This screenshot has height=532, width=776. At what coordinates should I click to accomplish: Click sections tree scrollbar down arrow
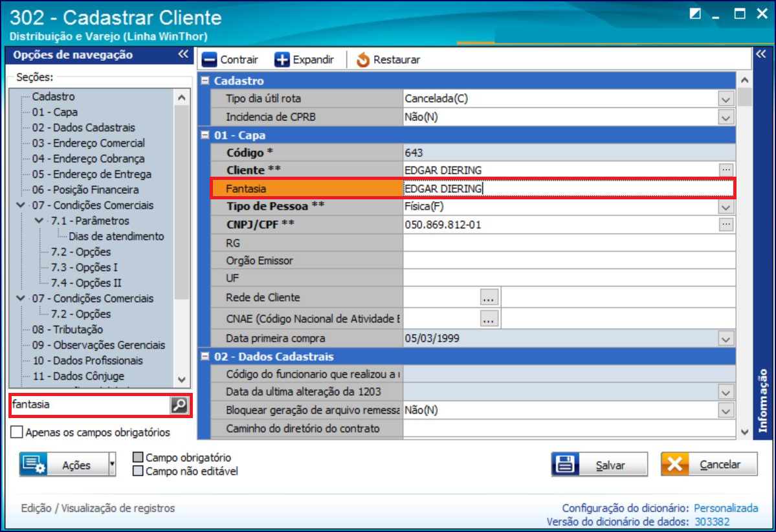click(182, 379)
